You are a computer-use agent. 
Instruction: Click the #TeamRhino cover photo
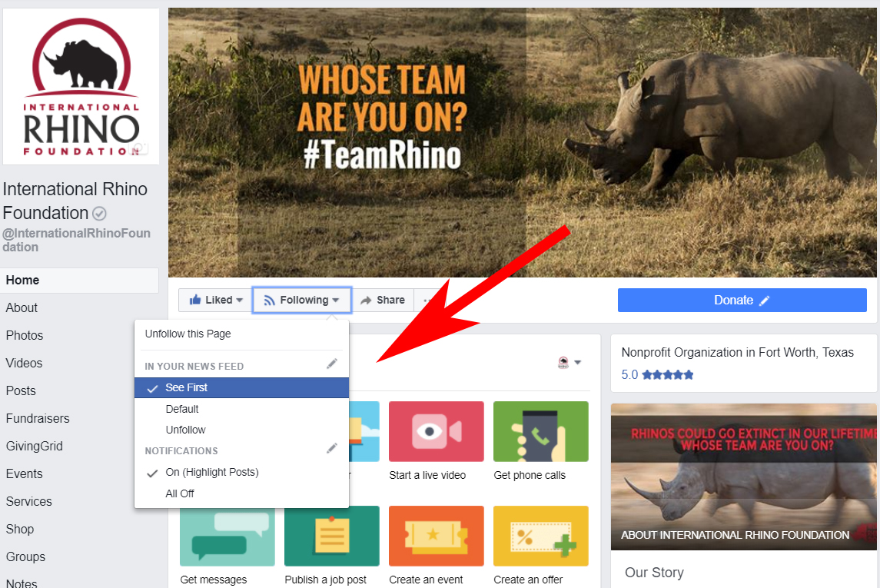tap(523, 142)
